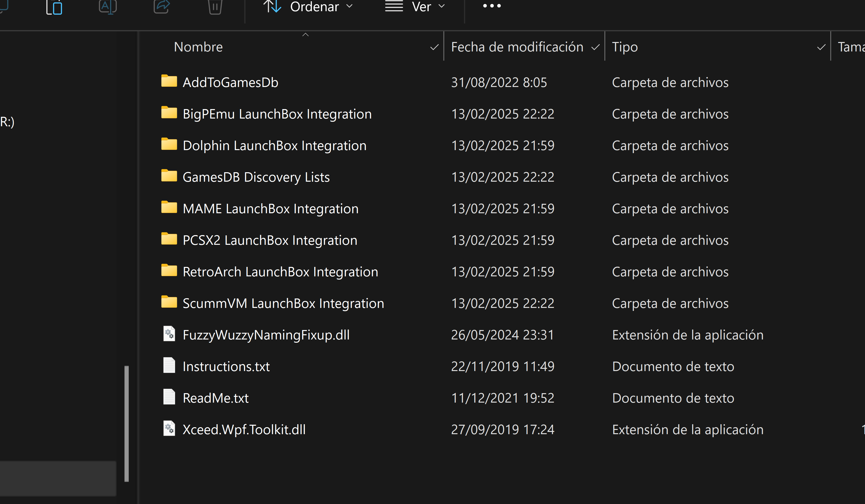
Task: Open Tipo column filter dropdown arrow
Action: (821, 47)
